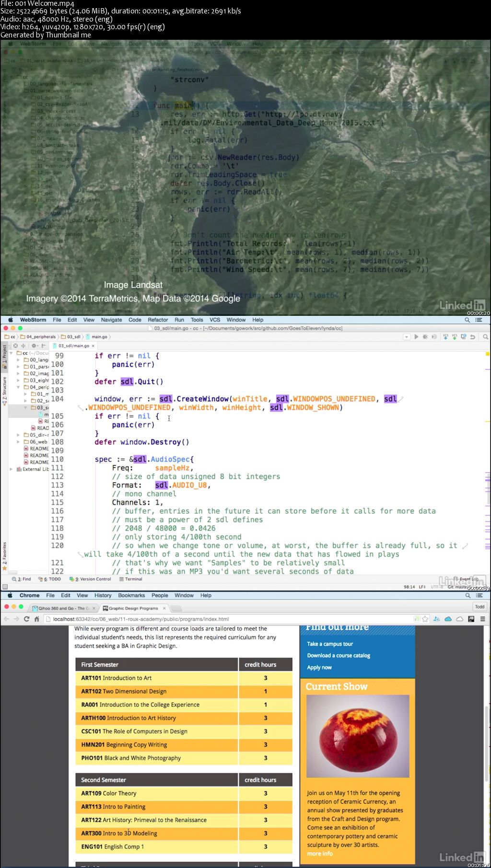This screenshot has height=868, width=491.
Task: Open a new Chrome tab
Action: tap(176, 608)
